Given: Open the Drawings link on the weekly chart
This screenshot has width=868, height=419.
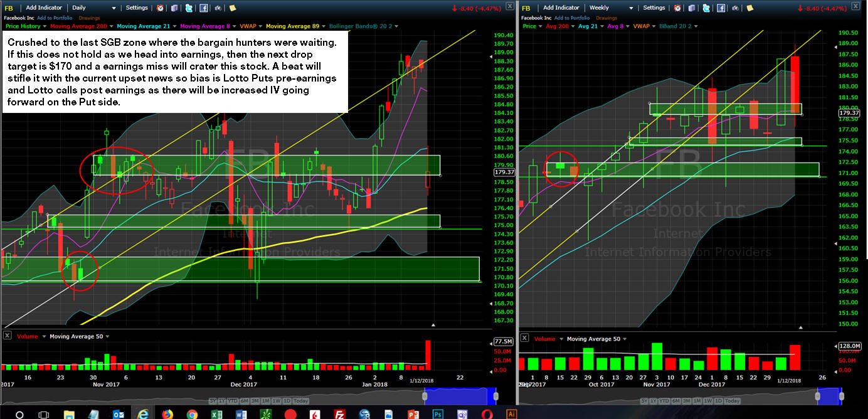Looking at the screenshot, I should [606, 18].
